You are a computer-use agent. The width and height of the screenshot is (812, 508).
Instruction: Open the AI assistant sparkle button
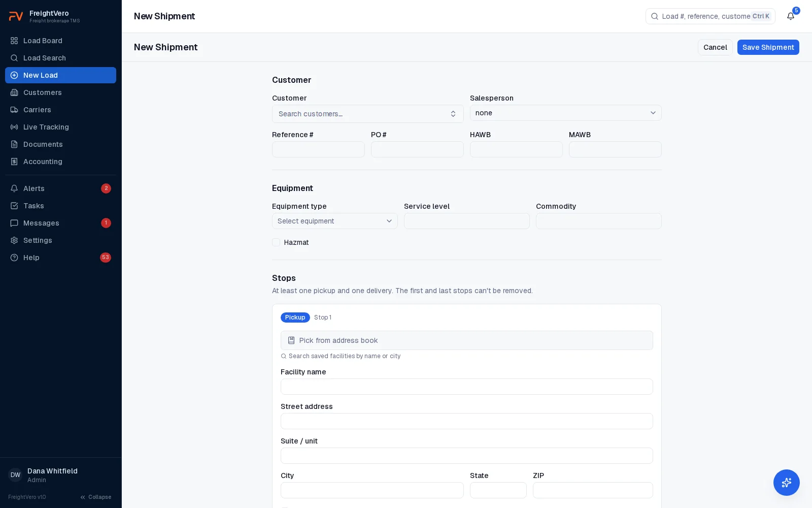click(x=787, y=483)
